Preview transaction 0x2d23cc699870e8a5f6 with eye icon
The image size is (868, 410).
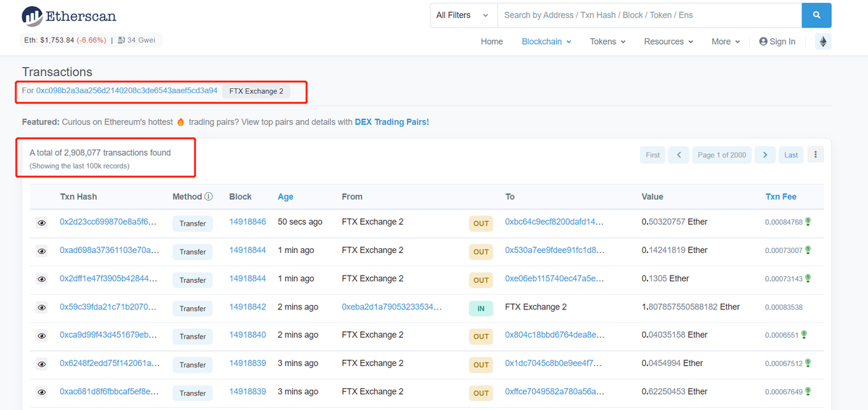point(42,223)
